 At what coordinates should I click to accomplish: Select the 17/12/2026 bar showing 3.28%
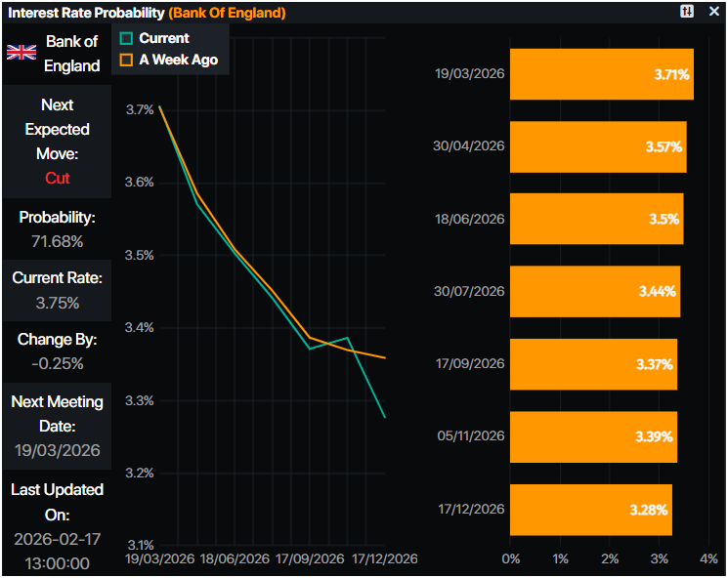(x=591, y=509)
